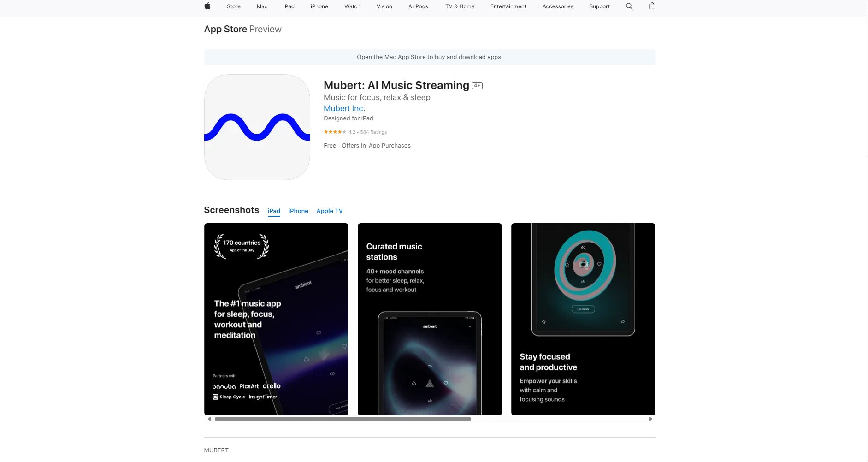Select the iPad screenshots tab
The width and height of the screenshot is (868, 462).
(x=274, y=211)
